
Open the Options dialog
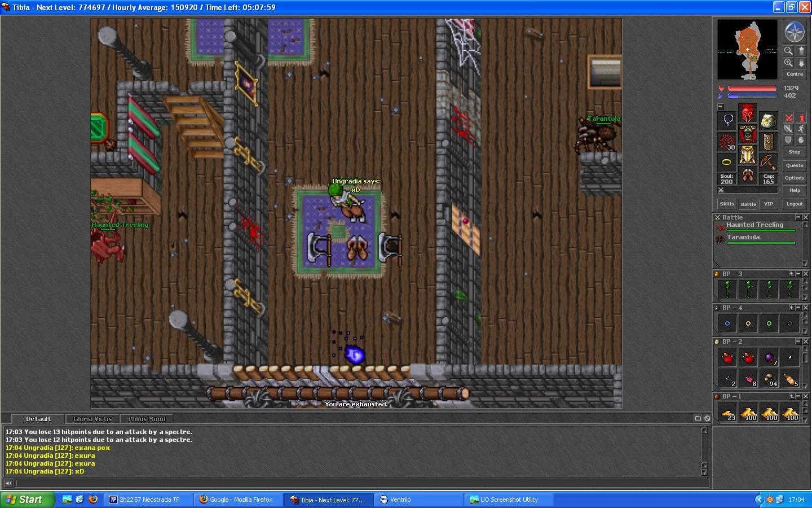795,178
